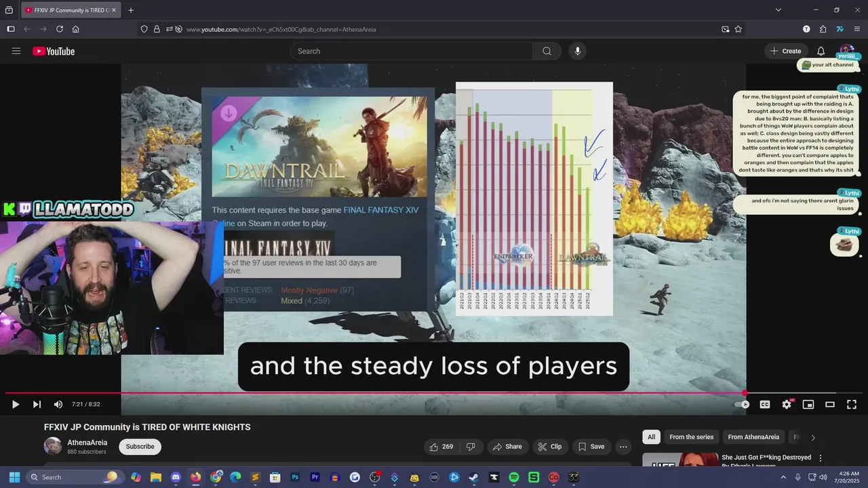Open more actions three-dot menu

(x=623, y=447)
